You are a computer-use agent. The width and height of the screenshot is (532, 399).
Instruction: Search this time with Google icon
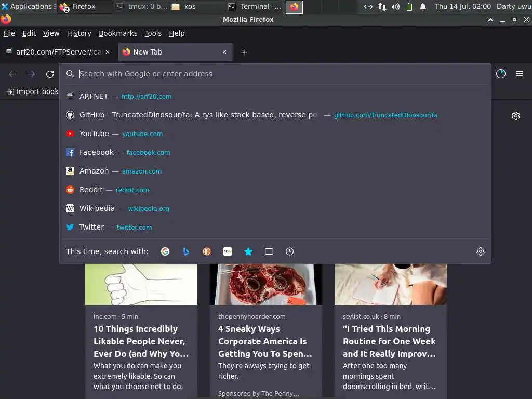pyautogui.click(x=165, y=251)
